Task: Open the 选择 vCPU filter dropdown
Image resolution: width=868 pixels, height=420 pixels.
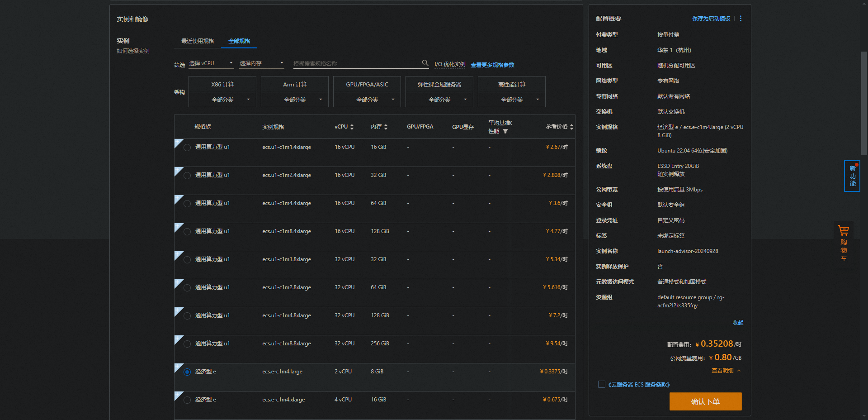Action: (211, 63)
